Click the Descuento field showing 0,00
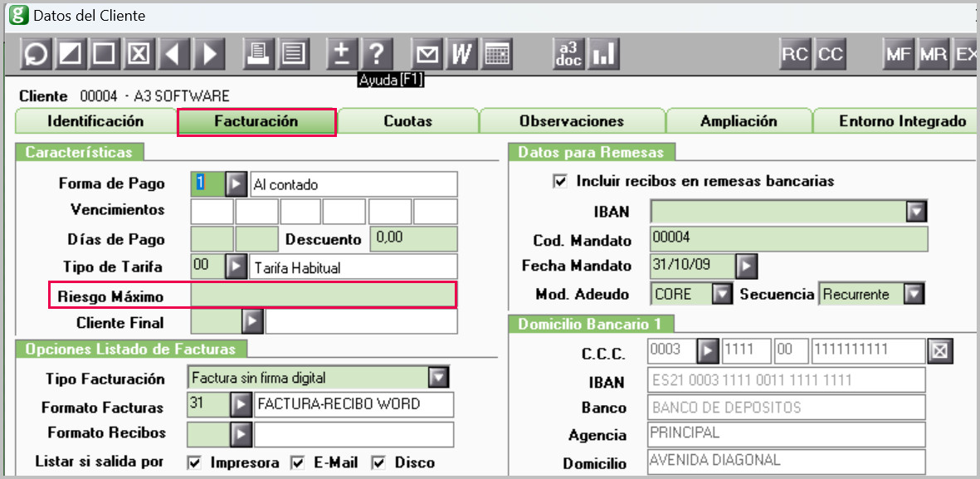 pos(414,239)
